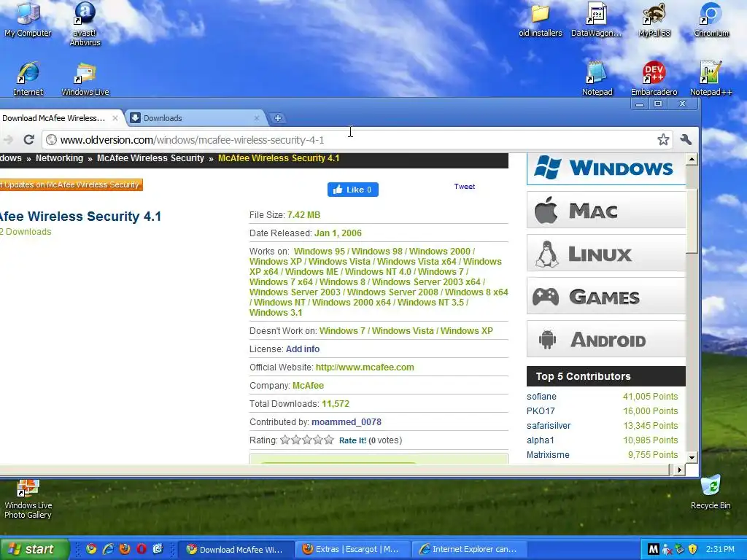Viewport: 747px width, 560px height.
Task: Visit the http://www.mcafee.com official website link
Action: coord(365,367)
